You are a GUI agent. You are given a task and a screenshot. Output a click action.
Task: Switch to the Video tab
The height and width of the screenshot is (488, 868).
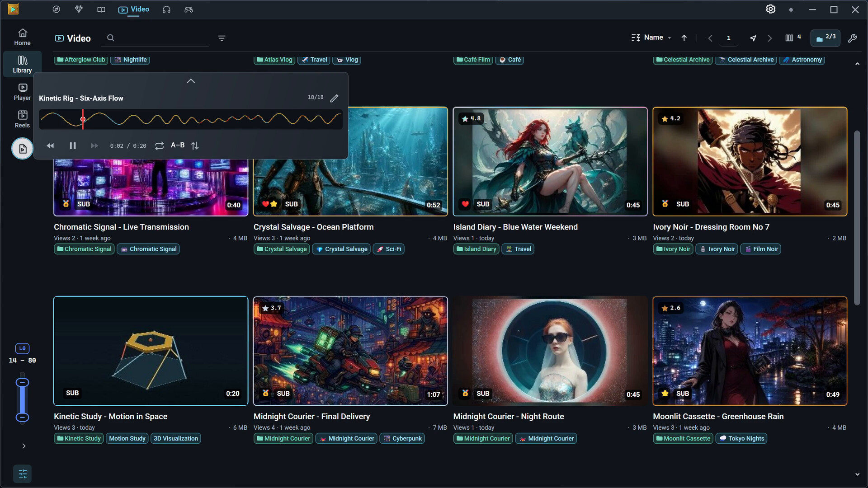point(134,9)
